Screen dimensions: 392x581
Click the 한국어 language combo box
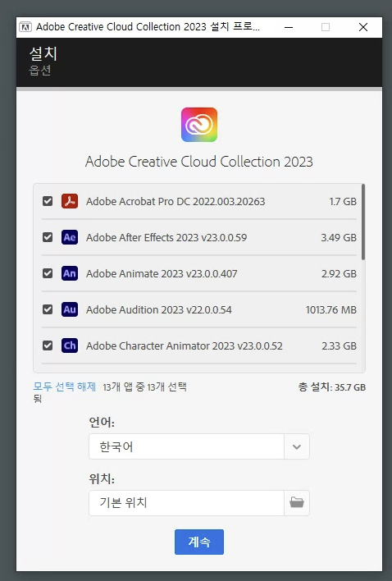click(199, 446)
